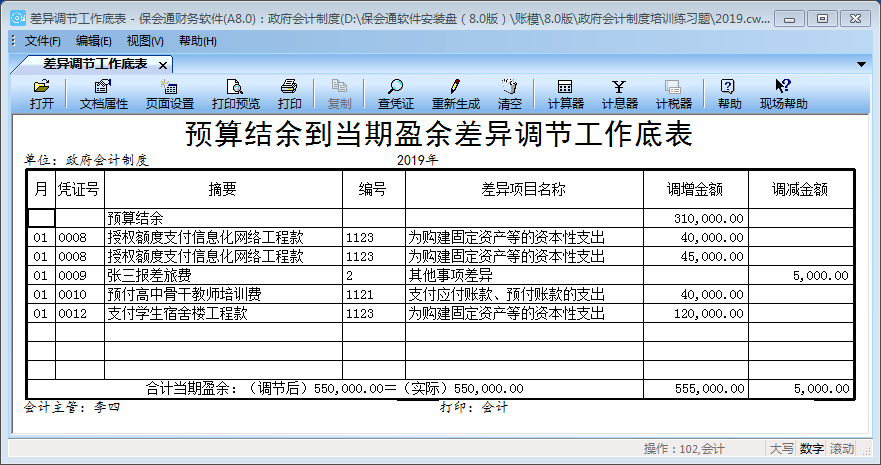Viewport: 881px width, 465px height.
Task: Click the 打印 print icon
Action: (x=289, y=94)
